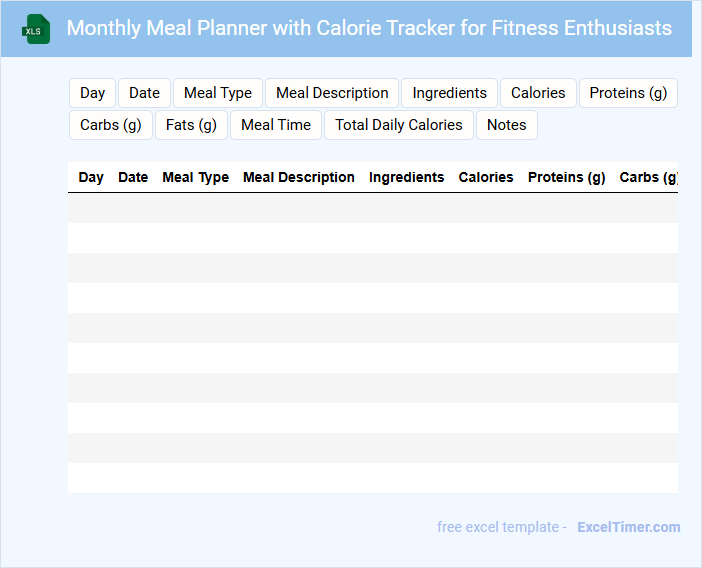Open the ExcelTimer.com link

(628, 527)
